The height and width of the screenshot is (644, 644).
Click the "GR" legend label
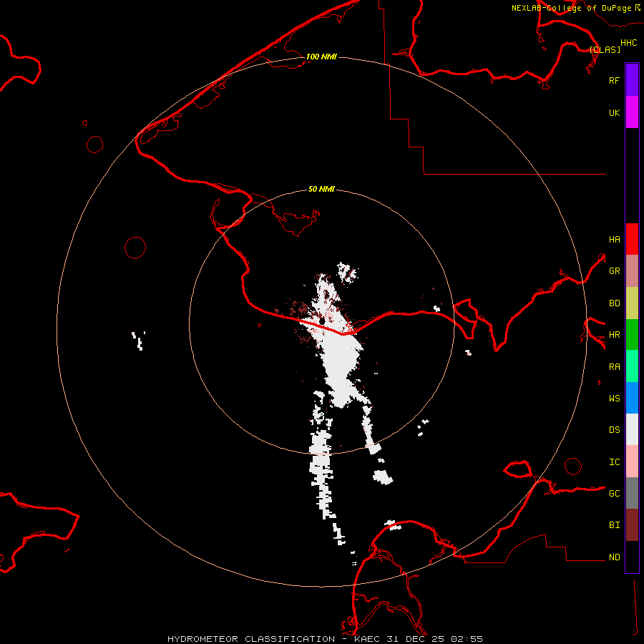click(614, 271)
